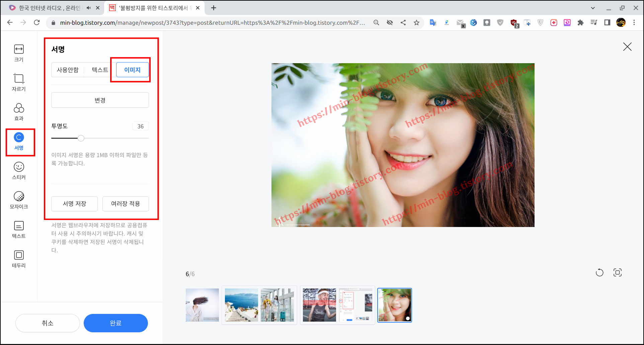
Task: Open the 텍스트 text tool
Action: point(19,230)
